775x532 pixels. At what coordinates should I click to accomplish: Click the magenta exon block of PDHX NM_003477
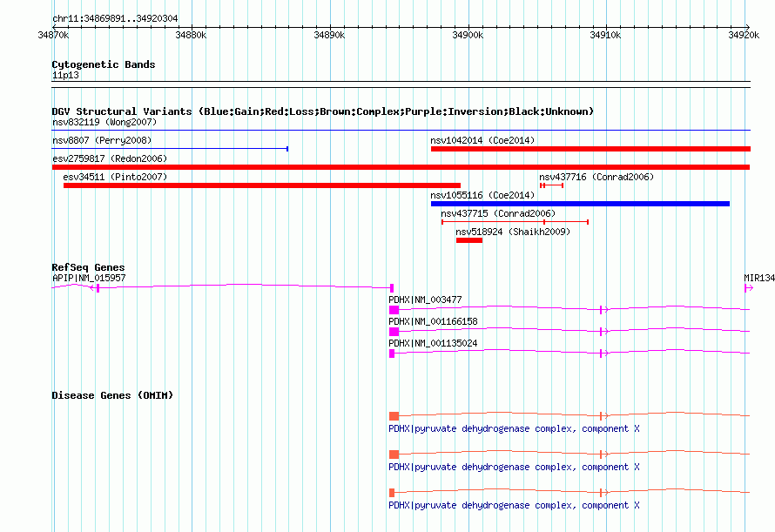(x=394, y=310)
